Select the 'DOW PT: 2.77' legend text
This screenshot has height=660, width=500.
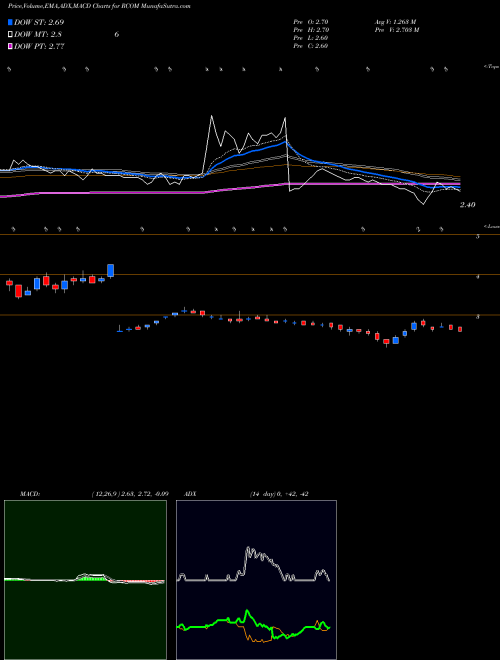[39, 46]
